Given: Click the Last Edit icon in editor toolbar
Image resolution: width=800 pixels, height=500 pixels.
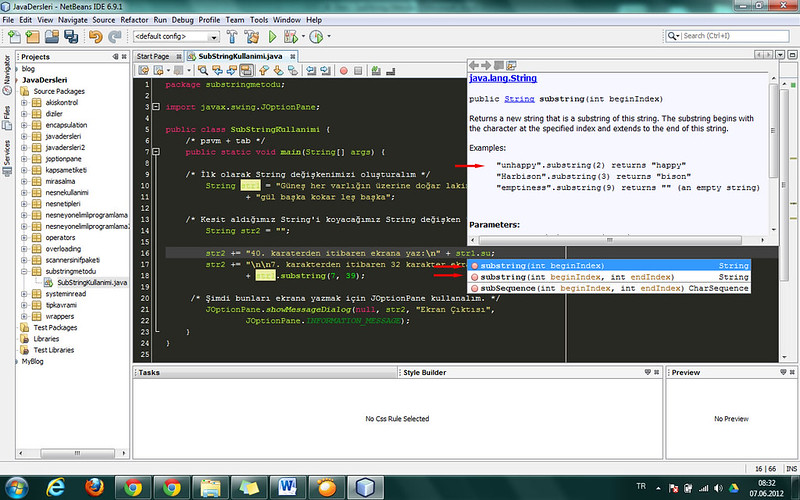Looking at the screenshot, I should point(144,70).
